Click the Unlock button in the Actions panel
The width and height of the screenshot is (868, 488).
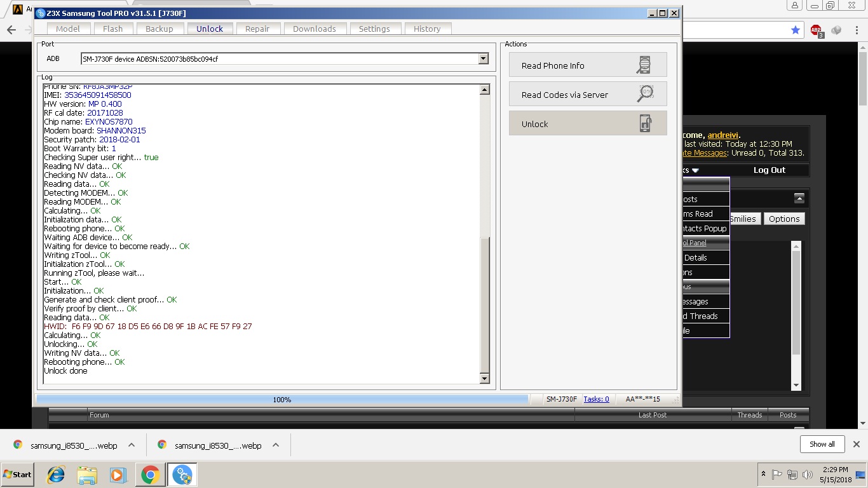[x=588, y=123]
